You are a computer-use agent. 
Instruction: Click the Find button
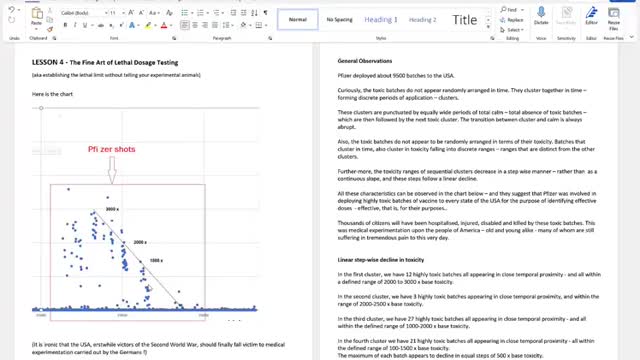click(x=509, y=9)
